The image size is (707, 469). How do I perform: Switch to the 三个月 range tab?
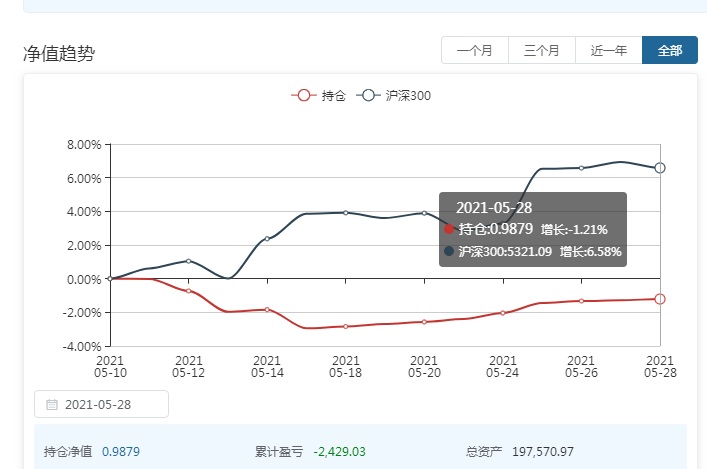542,50
